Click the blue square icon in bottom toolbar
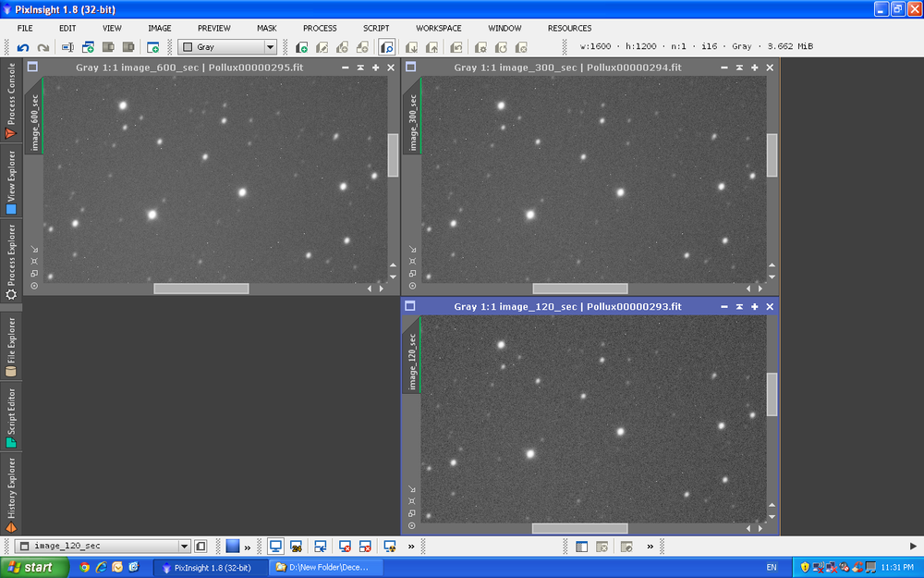Image resolution: width=924 pixels, height=578 pixels. [x=233, y=547]
